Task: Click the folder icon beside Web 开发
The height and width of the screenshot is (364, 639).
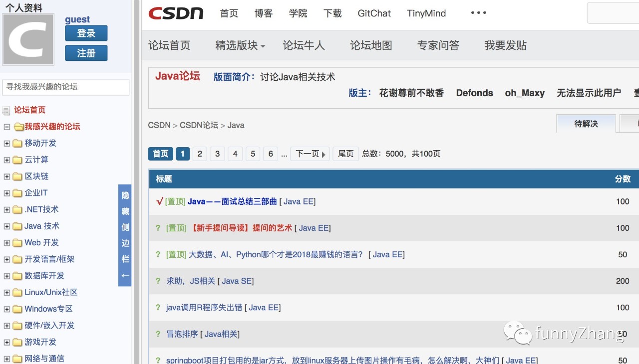Action: [17, 243]
